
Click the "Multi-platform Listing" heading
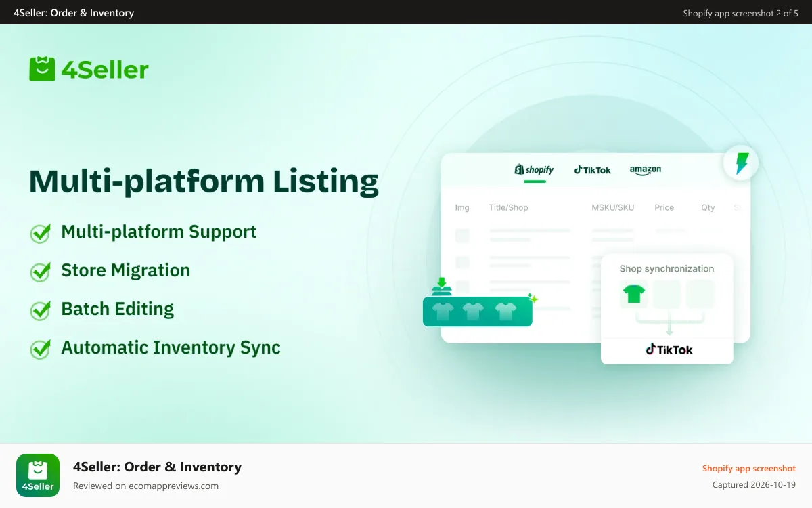coord(204,181)
